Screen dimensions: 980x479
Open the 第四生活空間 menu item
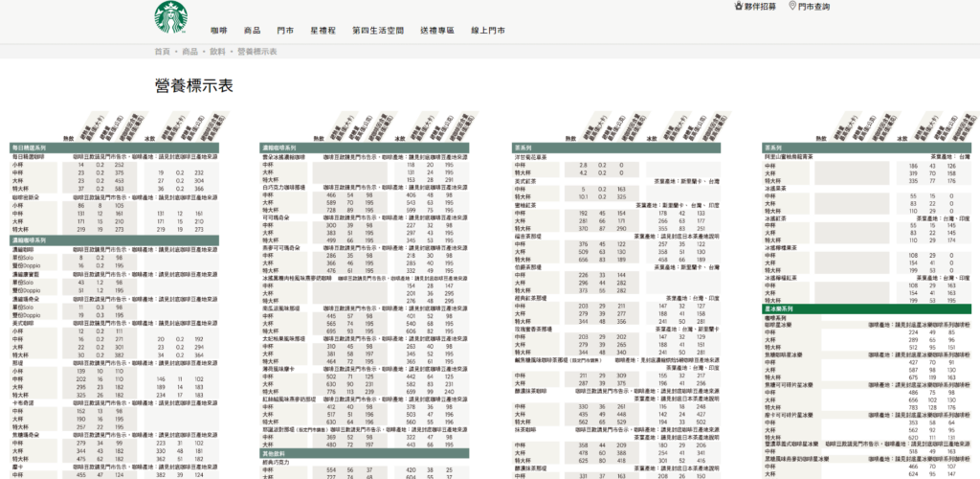coord(378,30)
